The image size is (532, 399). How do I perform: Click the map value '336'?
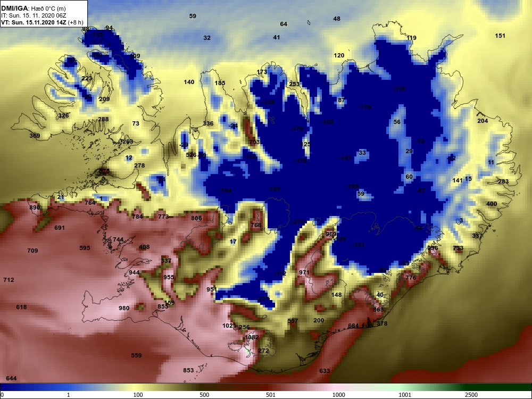pyautogui.click(x=208, y=123)
